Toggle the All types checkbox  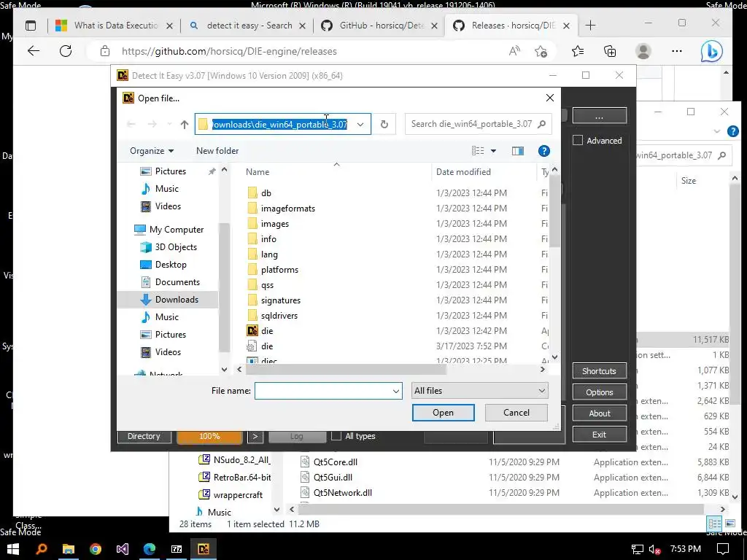(x=336, y=436)
